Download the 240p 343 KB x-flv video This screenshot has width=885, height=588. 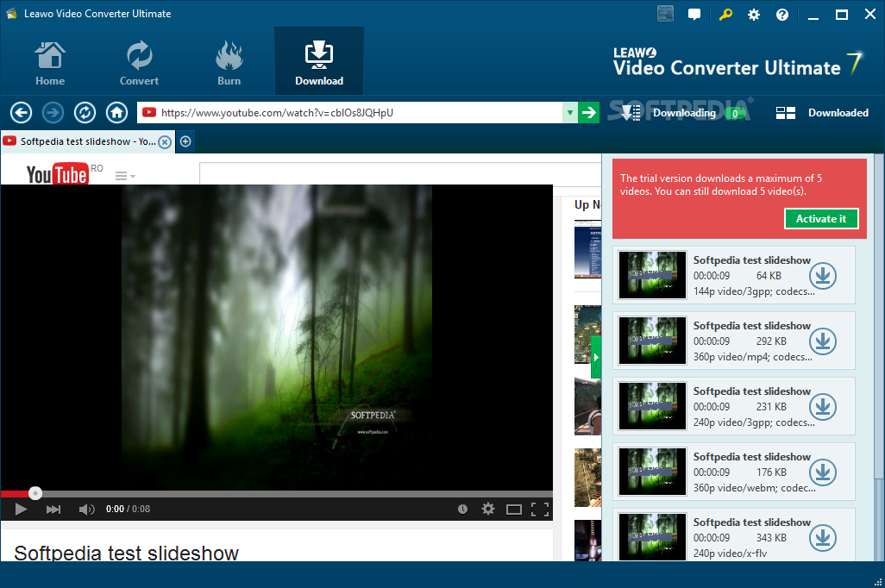coord(822,537)
